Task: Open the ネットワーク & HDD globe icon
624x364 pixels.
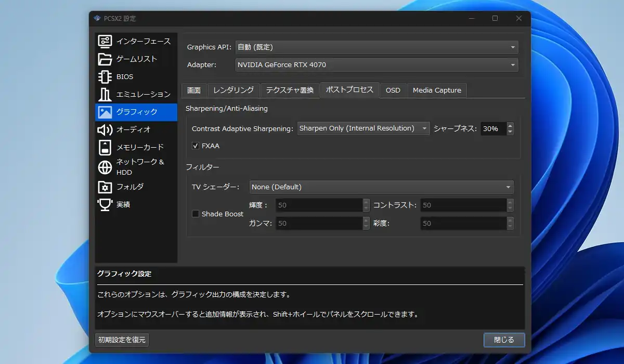Action: pos(105,167)
